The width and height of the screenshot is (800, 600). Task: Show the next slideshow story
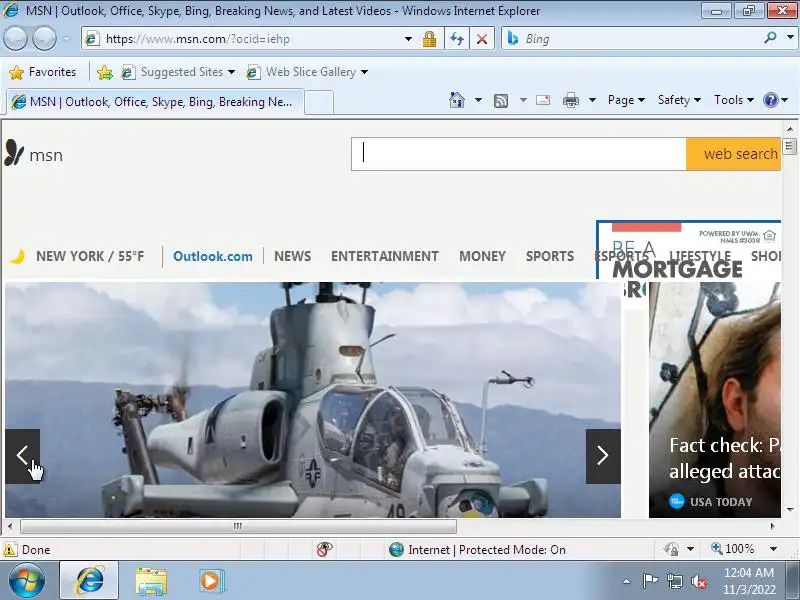point(603,456)
